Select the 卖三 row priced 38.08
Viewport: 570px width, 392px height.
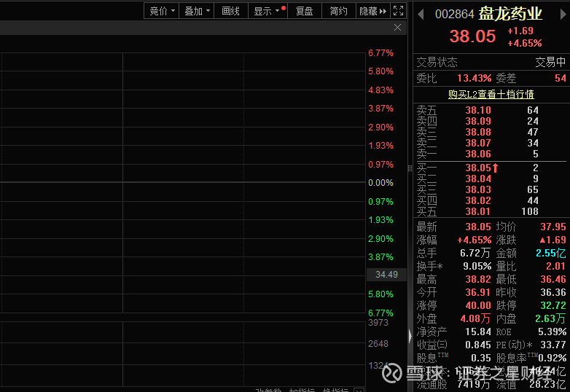pyautogui.click(x=491, y=132)
